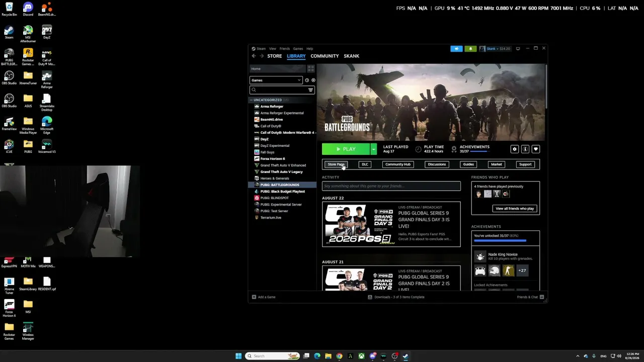Switch Steam to Big Picture mode icon
Viewport: 644px width, 362px height.
[518, 49]
